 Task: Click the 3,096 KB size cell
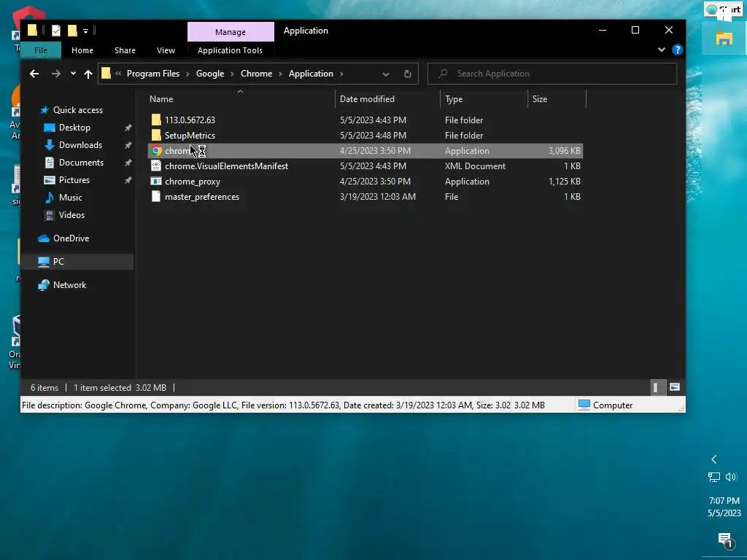pyautogui.click(x=564, y=151)
